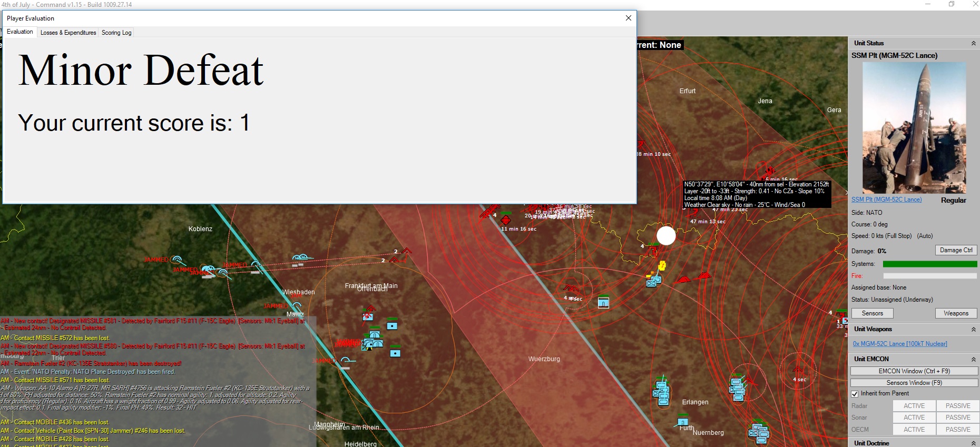Click the green Systems status bar

(x=930, y=264)
